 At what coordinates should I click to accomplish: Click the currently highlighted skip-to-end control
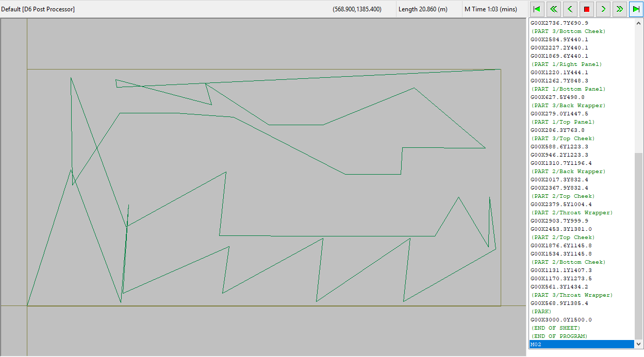coord(636,9)
